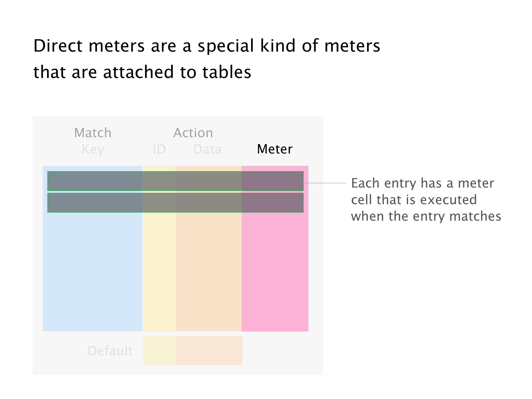This screenshot has width=532, height=399.
Task: Select the second green table entry row
Action: (x=175, y=203)
